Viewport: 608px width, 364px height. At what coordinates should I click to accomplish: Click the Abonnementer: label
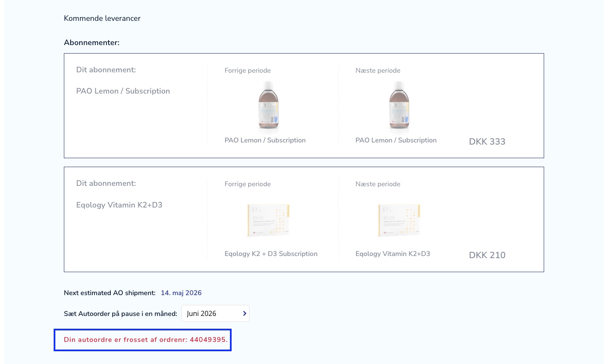pos(92,43)
